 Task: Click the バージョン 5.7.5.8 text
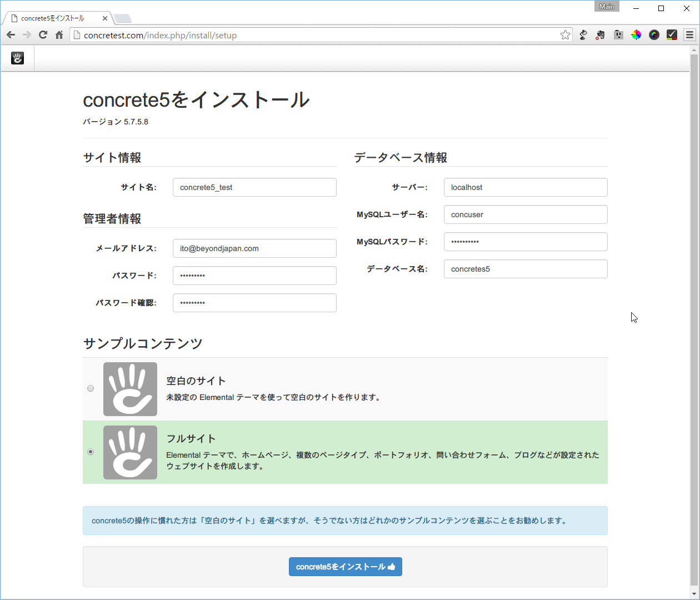(116, 122)
